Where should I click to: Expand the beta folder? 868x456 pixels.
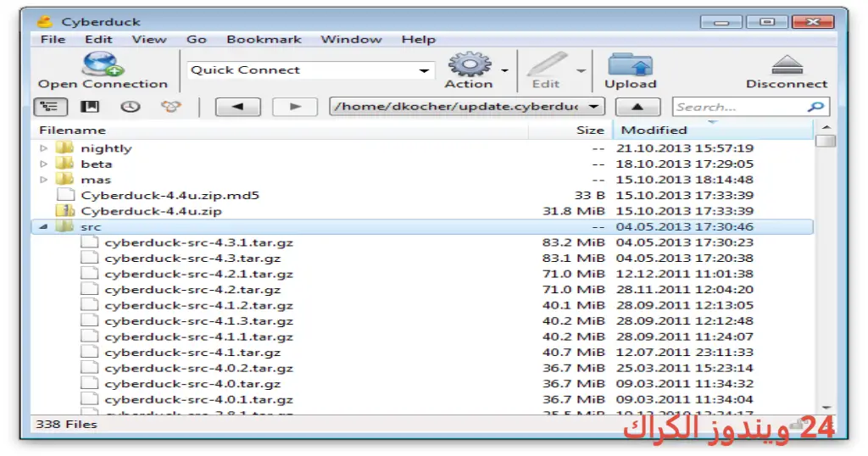click(x=44, y=164)
